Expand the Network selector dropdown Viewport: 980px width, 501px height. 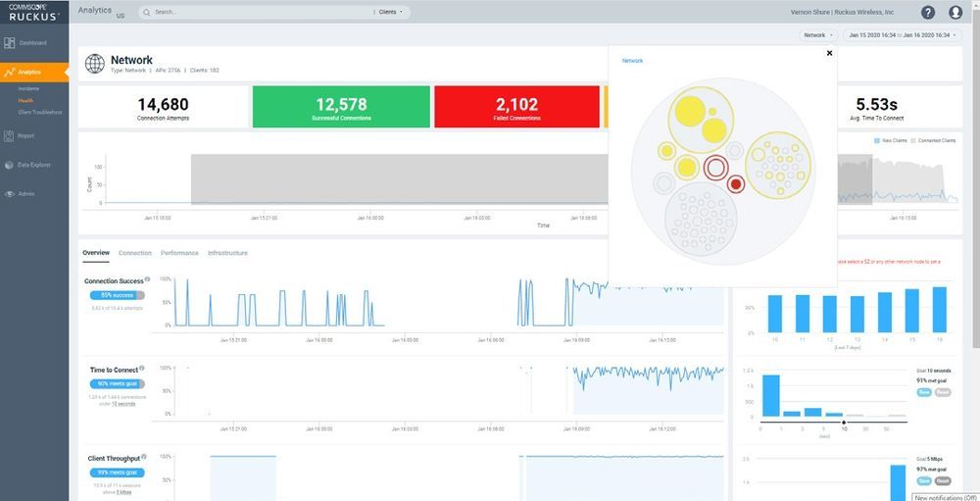point(818,35)
